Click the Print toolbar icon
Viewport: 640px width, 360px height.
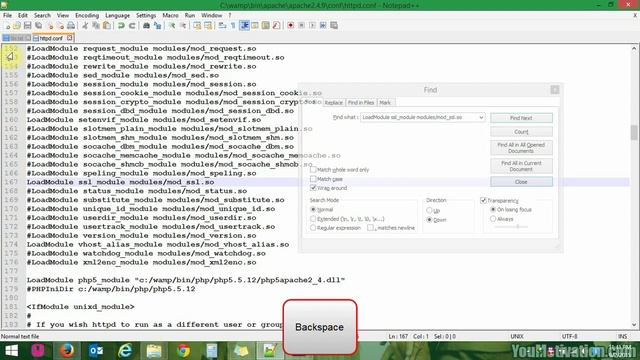71,26
